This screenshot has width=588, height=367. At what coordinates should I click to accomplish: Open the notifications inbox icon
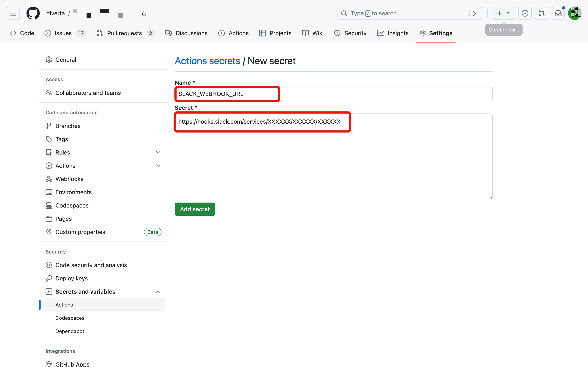(x=558, y=13)
